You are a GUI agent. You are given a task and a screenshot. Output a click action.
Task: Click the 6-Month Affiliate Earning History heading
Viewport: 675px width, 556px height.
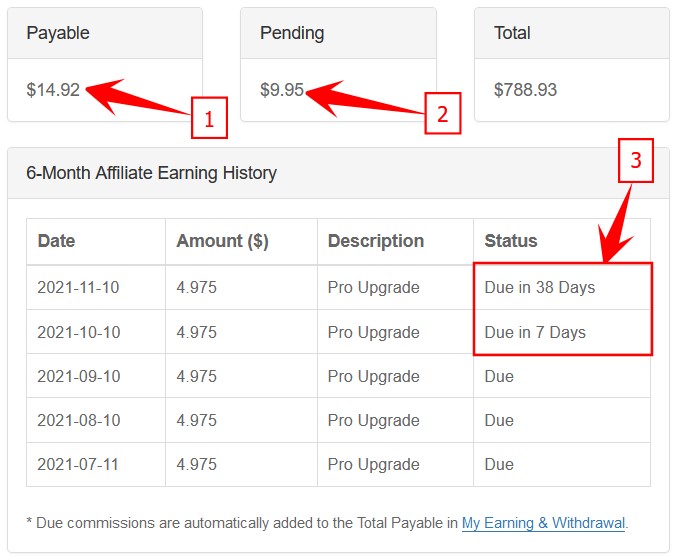151,173
